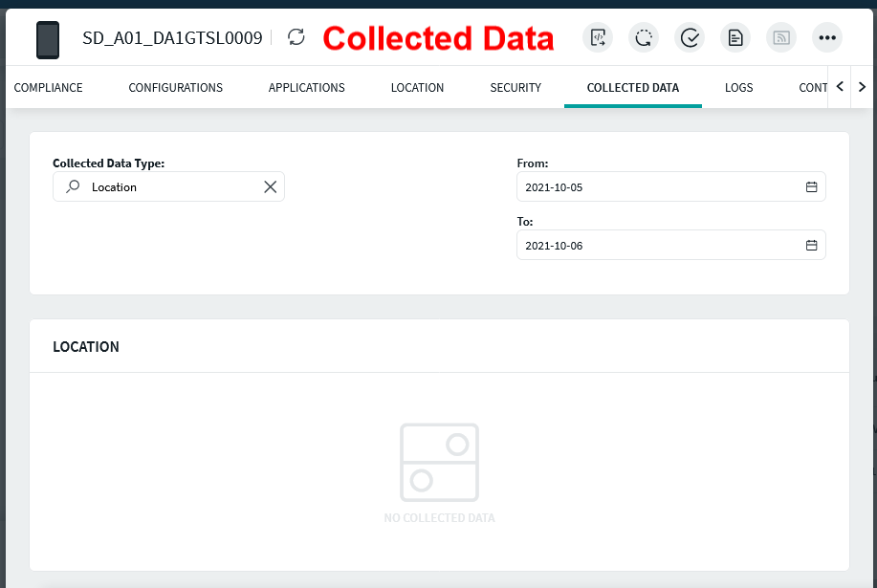Open the From date calendar picker
The image size is (877, 588).
pyautogui.click(x=811, y=187)
